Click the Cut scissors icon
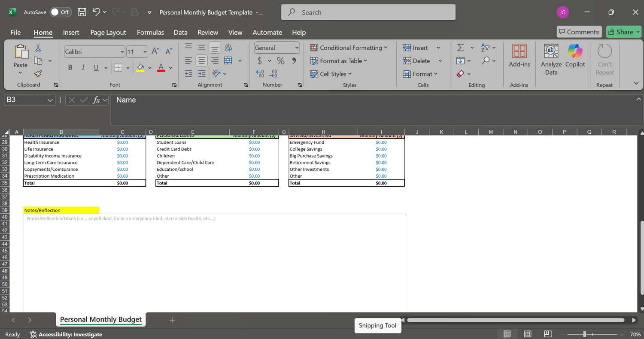 pos(38,48)
